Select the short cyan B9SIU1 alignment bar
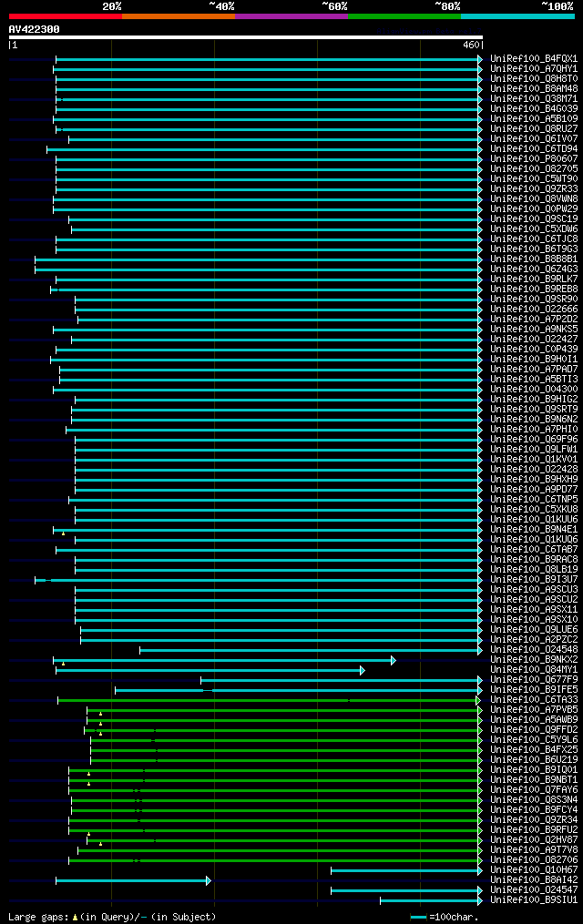Screen dimensions: 583x924 (x=431, y=901)
